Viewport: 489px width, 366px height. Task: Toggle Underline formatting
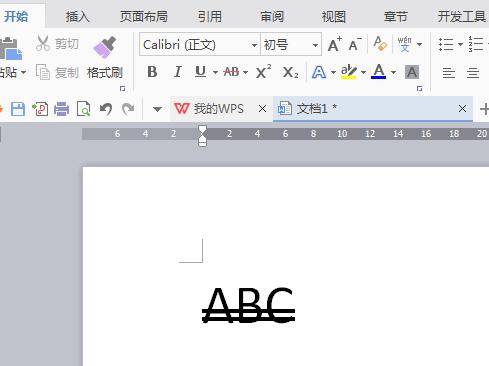(200, 72)
